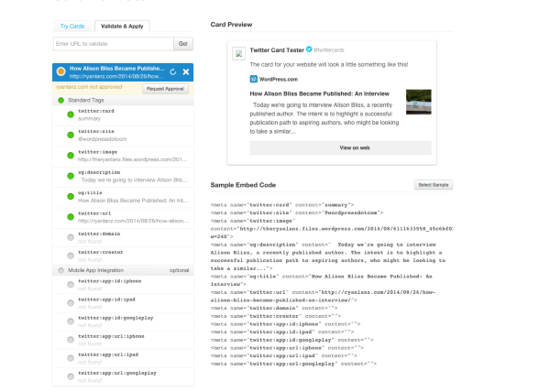The height and width of the screenshot is (392, 550).
Task: Click the View on web button
Action: coord(354,147)
